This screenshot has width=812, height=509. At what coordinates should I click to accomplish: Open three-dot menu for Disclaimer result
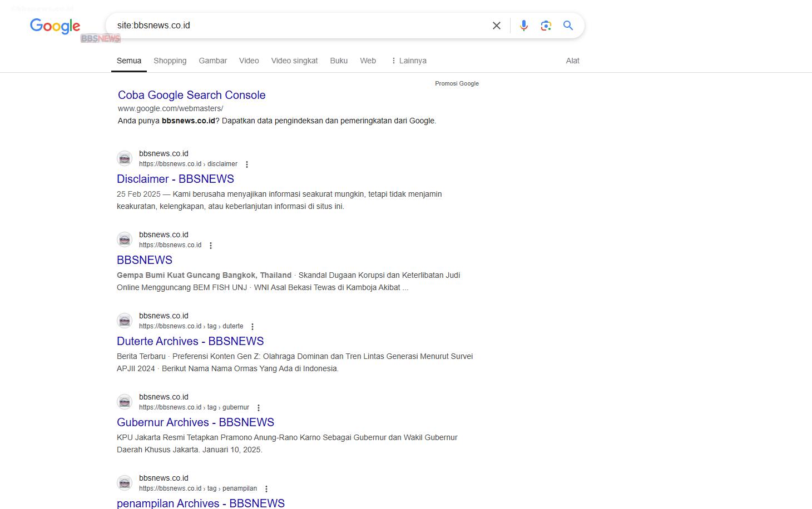[x=247, y=164]
